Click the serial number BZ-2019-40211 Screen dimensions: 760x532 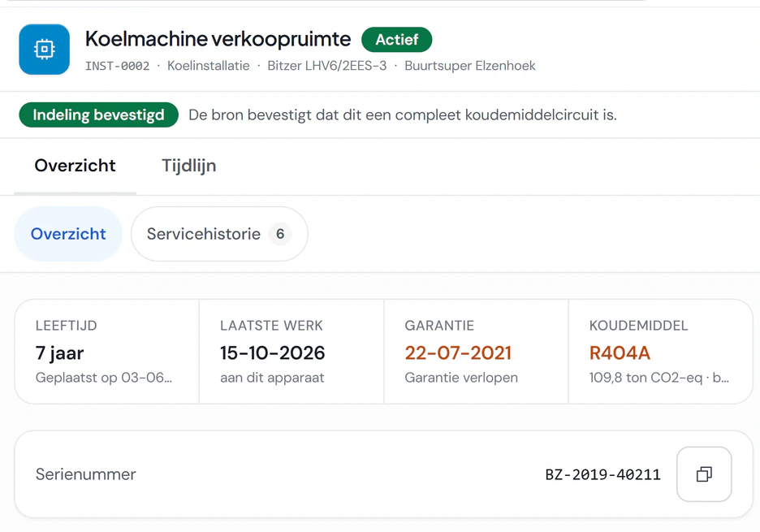[603, 474]
